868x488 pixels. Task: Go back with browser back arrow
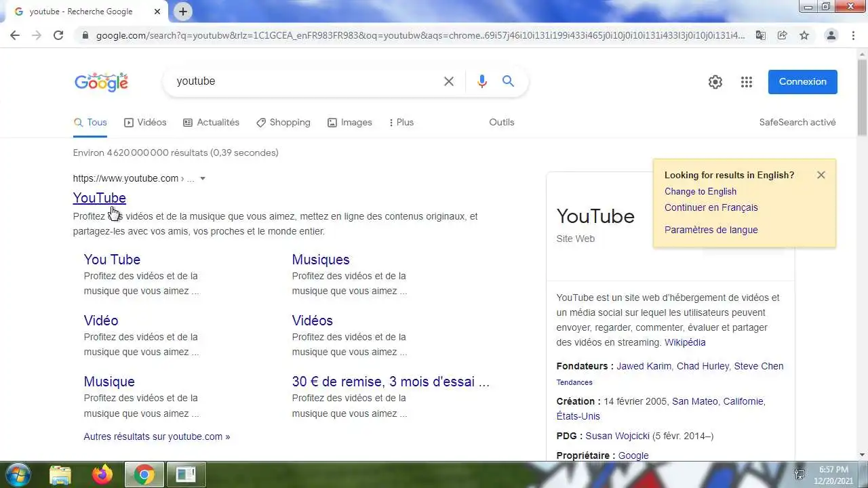15,35
